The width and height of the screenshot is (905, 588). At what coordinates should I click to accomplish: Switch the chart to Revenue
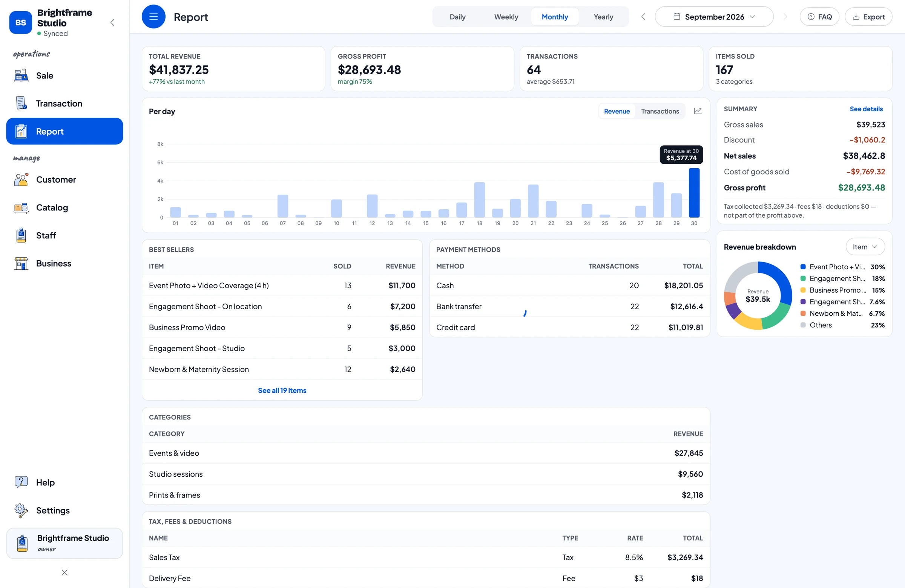[x=617, y=111]
